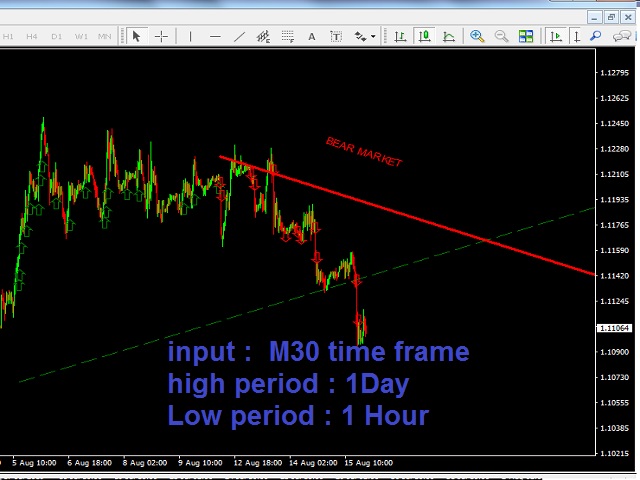Image resolution: width=640 pixels, height=480 pixels.
Task: Select the Trendline drawing tool
Action: pyautogui.click(x=240, y=36)
